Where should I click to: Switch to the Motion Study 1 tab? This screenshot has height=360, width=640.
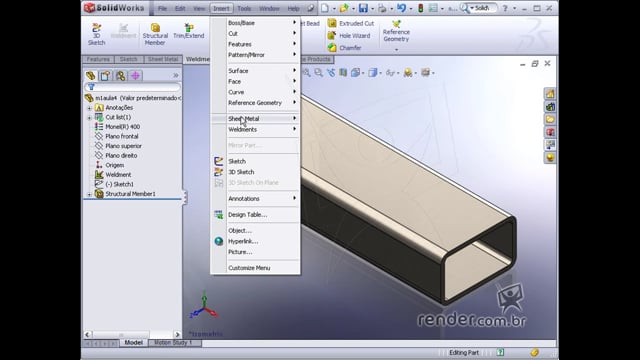click(173, 343)
